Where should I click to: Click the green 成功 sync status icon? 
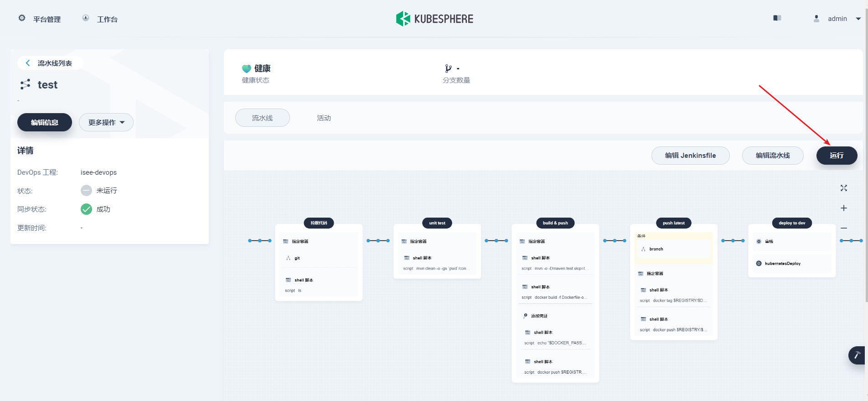[x=86, y=209]
